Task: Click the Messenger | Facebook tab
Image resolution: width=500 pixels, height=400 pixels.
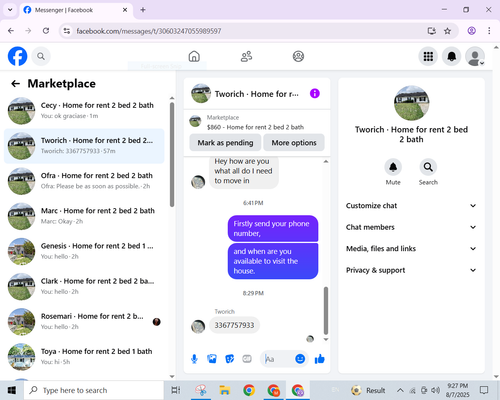Action: click(75, 10)
